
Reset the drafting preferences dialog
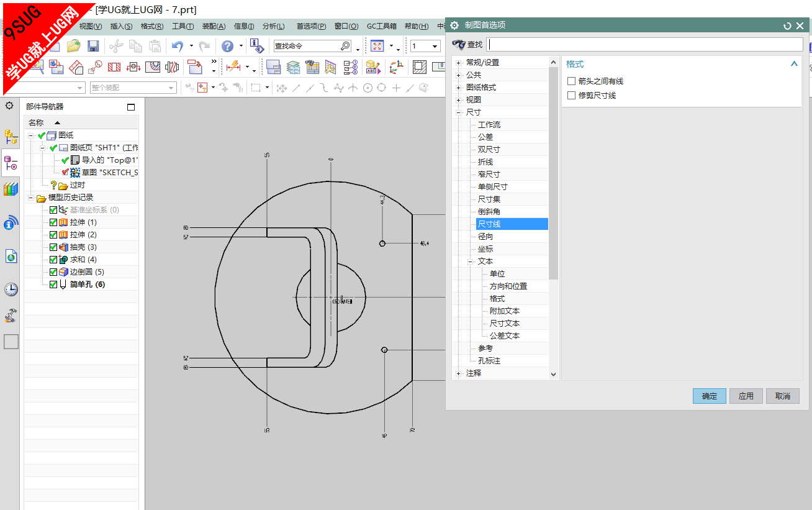[787, 25]
